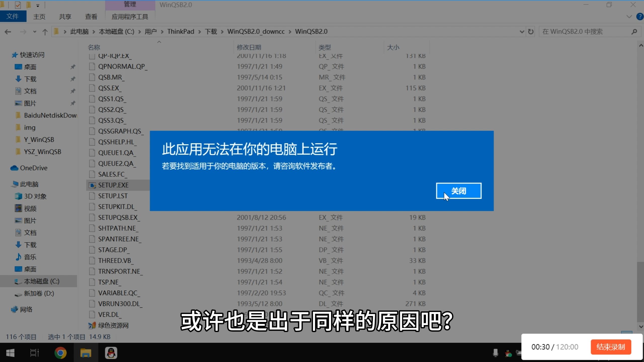This screenshot has width=644, height=362.
Task: Switch to the 共享 ribbon tab
Action: pos(65,17)
